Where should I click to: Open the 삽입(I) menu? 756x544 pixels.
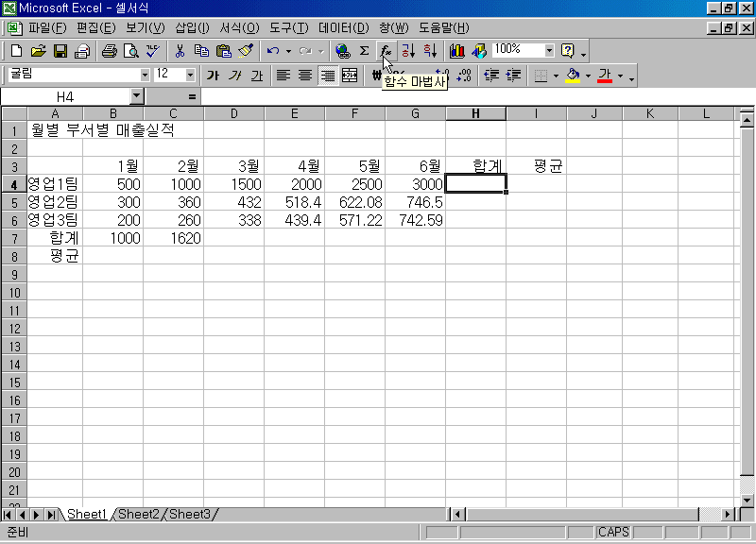click(192, 28)
